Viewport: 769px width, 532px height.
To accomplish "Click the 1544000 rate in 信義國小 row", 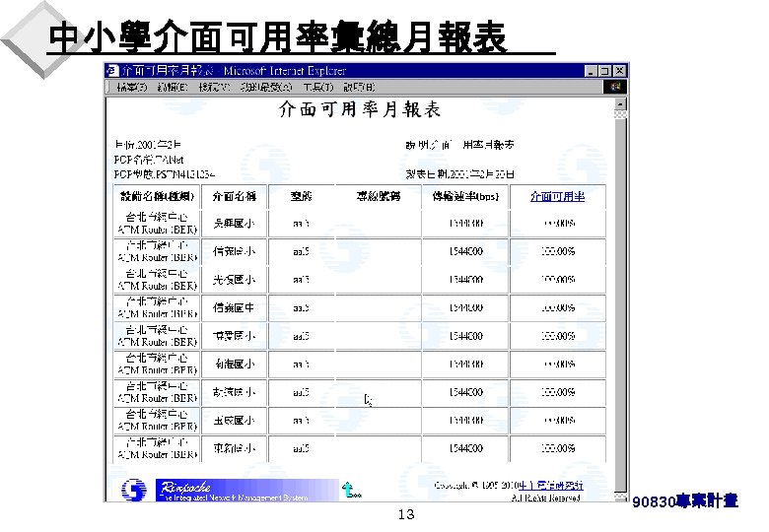I will coord(466,252).
